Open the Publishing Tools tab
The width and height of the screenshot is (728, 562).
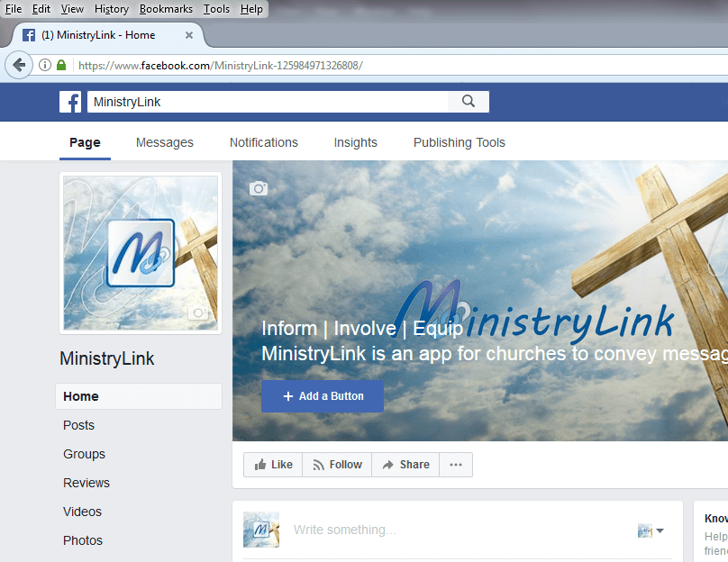coord(459,142)
